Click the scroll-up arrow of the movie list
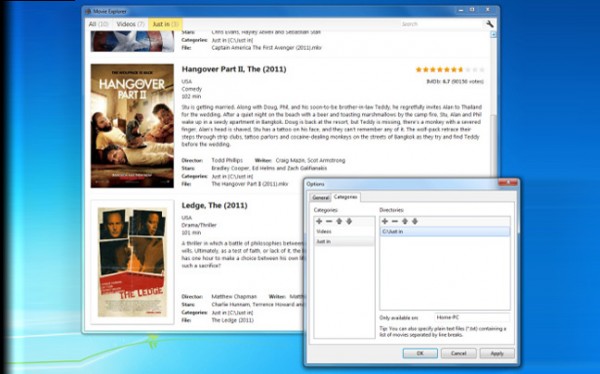Viewport: 600px width, 374px height. tap(494, 35)
